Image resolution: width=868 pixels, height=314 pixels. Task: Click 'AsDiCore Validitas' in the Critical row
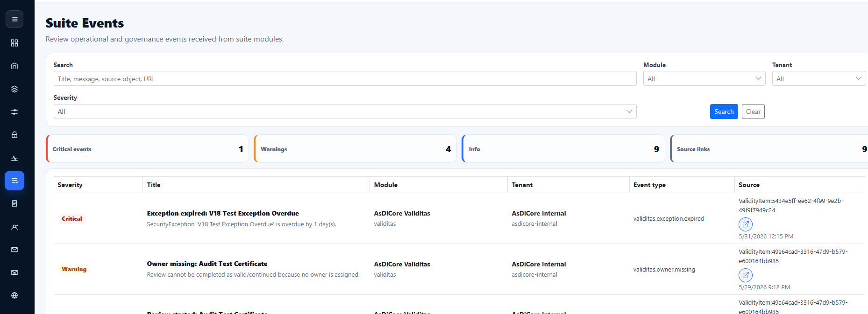(402, 213)
